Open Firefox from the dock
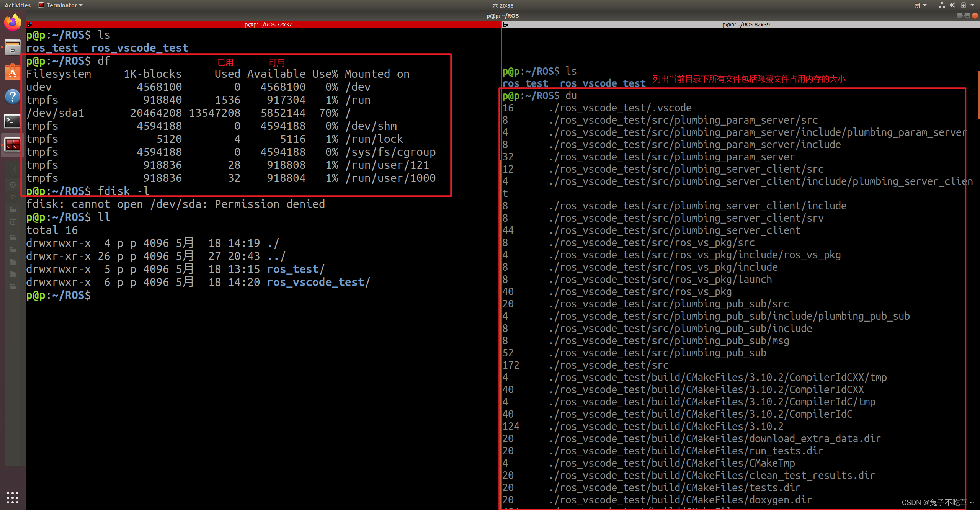This screenshot has width=980, height=510. pos(13,23)
